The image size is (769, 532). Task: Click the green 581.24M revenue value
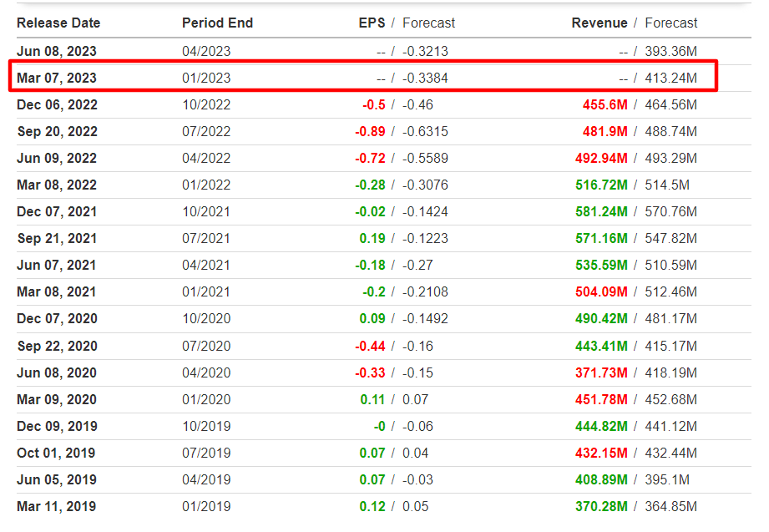coord(601,211)
